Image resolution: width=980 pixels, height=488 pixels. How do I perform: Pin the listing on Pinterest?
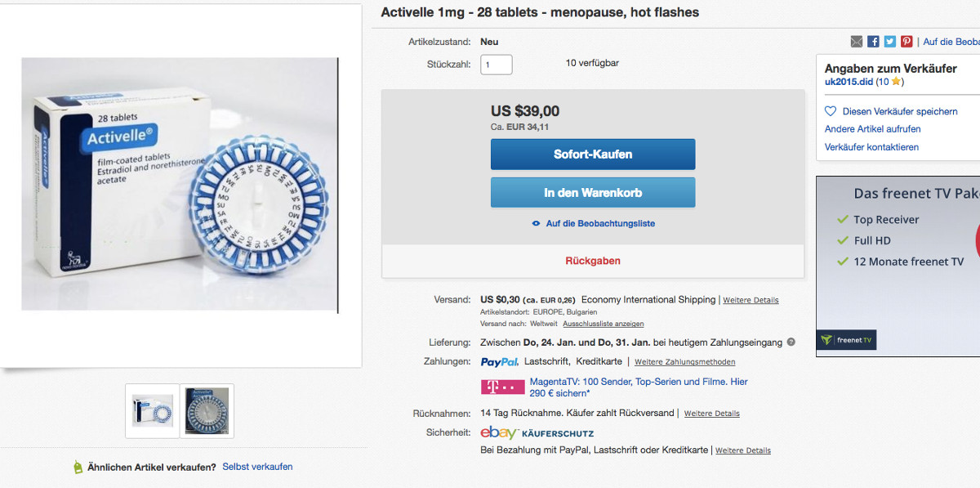coord(906,42)
